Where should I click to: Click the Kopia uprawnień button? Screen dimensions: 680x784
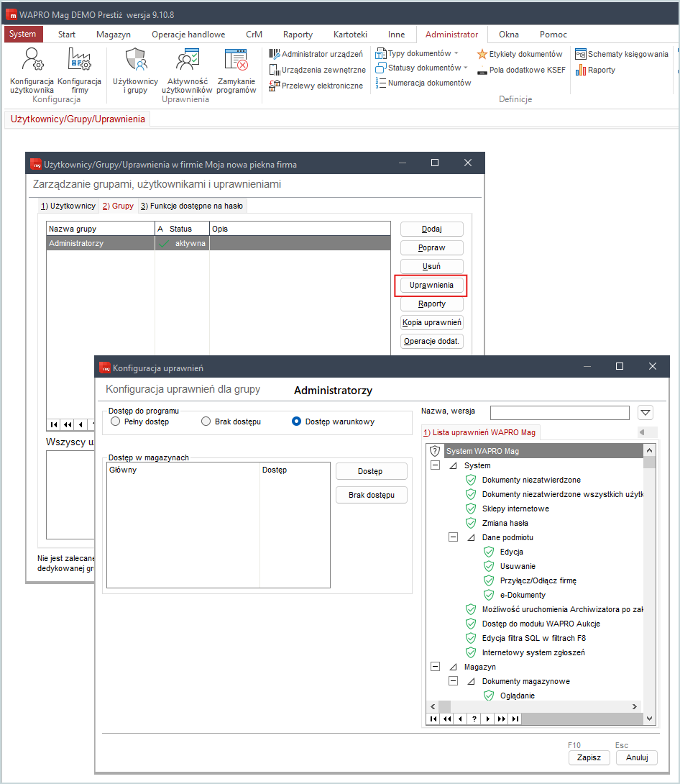(x=432, y=322)
